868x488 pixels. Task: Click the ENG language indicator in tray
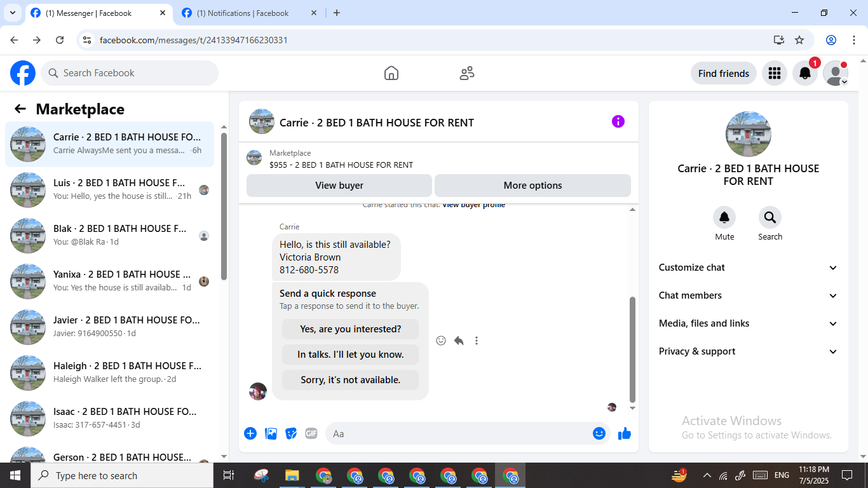[x=782, y=475]
